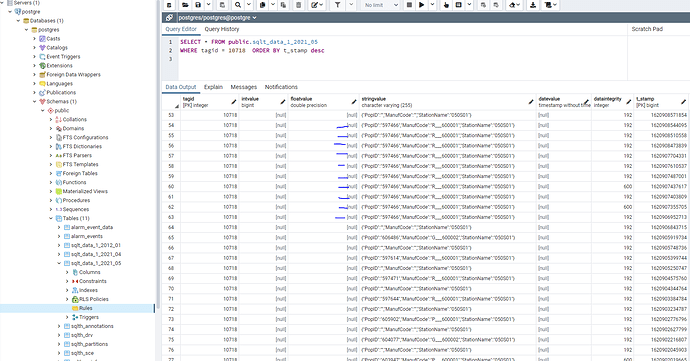Open the No limit rows dropdown
The width and height of the screenshot is (690, 361).
tap(381, 5)
